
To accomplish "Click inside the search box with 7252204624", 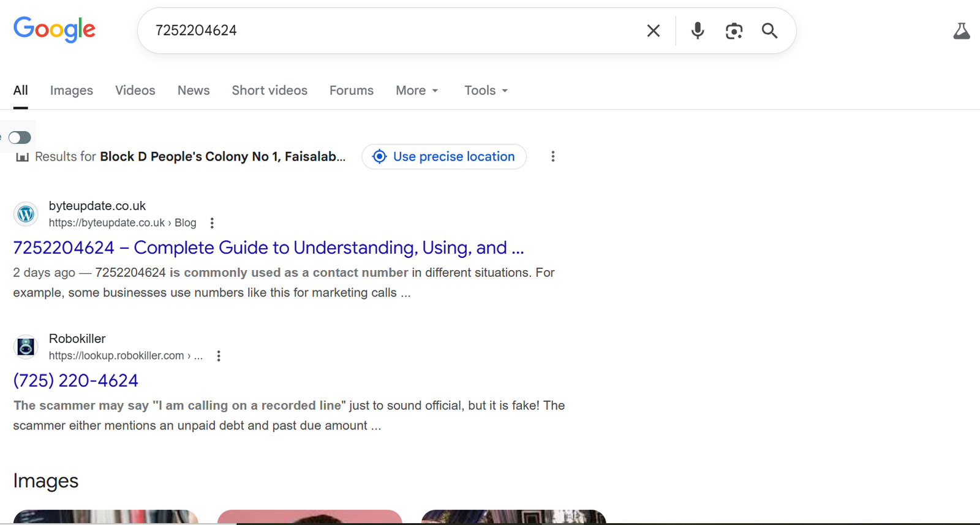I will [x=392, y=31].
